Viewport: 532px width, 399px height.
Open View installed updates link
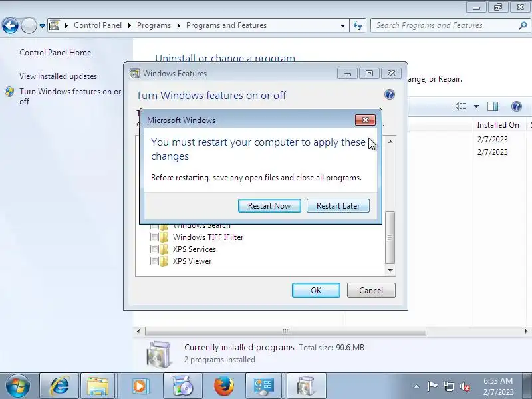(58, 76)
